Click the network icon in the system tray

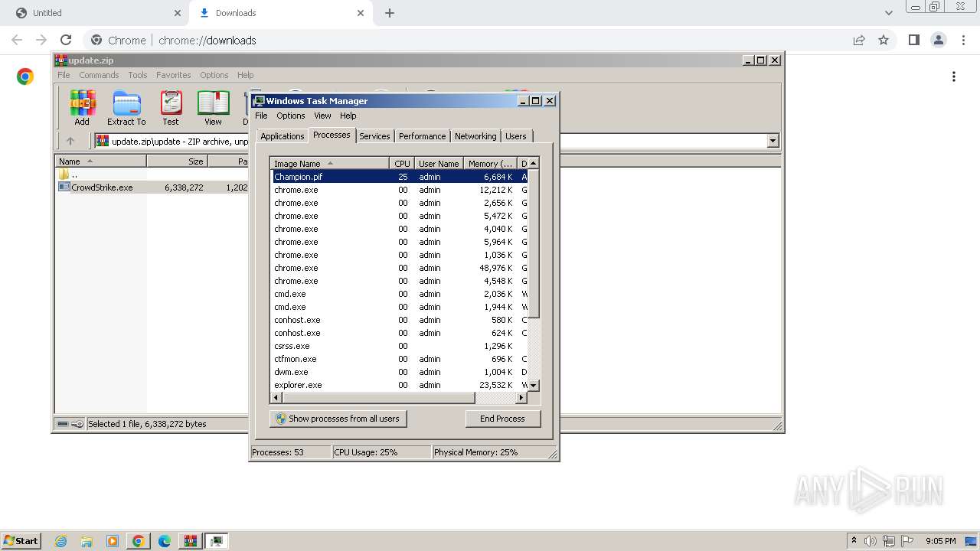[889, 541]
